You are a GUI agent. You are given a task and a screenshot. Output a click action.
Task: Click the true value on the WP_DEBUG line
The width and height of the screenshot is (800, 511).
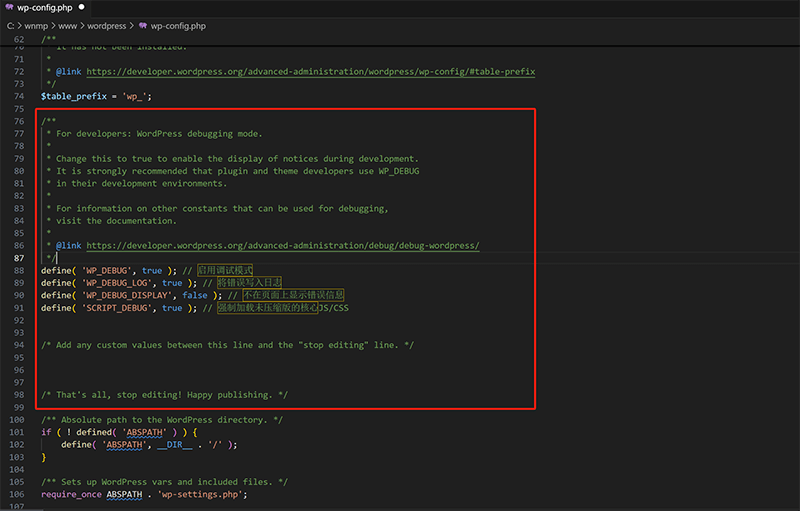[x=152, y=271]
